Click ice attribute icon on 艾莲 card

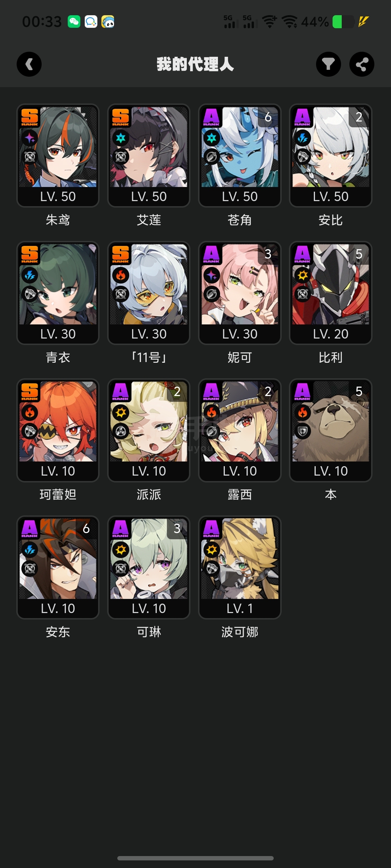[121, 138]
